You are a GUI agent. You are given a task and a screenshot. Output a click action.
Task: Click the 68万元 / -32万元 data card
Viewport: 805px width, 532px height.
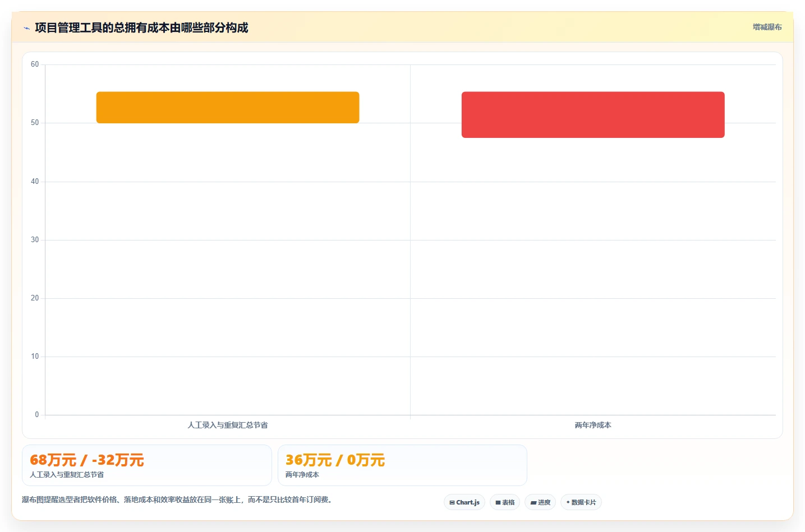click(147, 465)
